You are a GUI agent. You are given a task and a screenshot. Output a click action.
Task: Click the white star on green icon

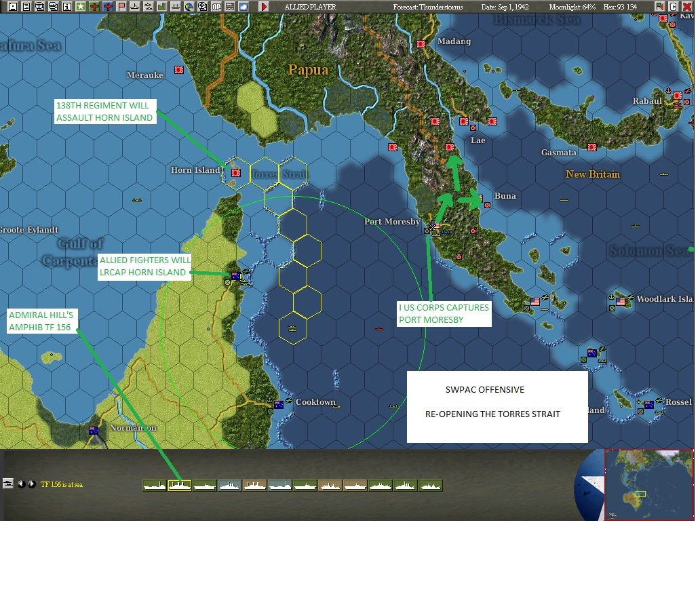pos(80,6)
